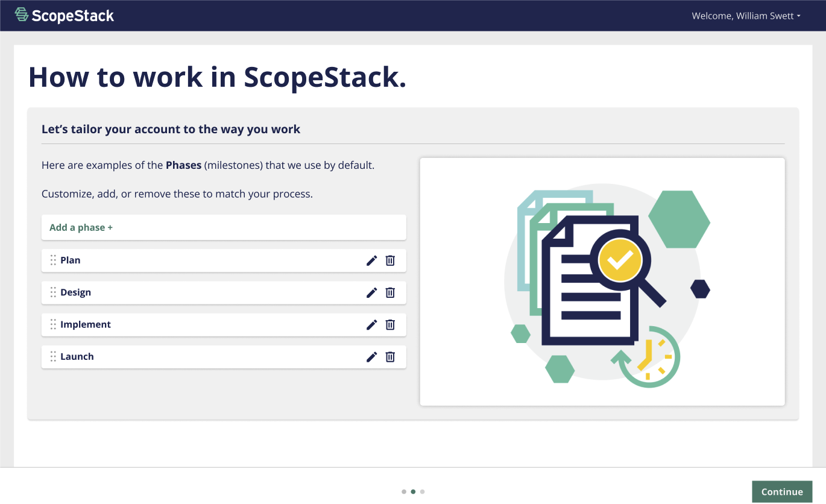Click the Continue button
The height and width of the screenshot is (504, 826).
tap(782, 491)
